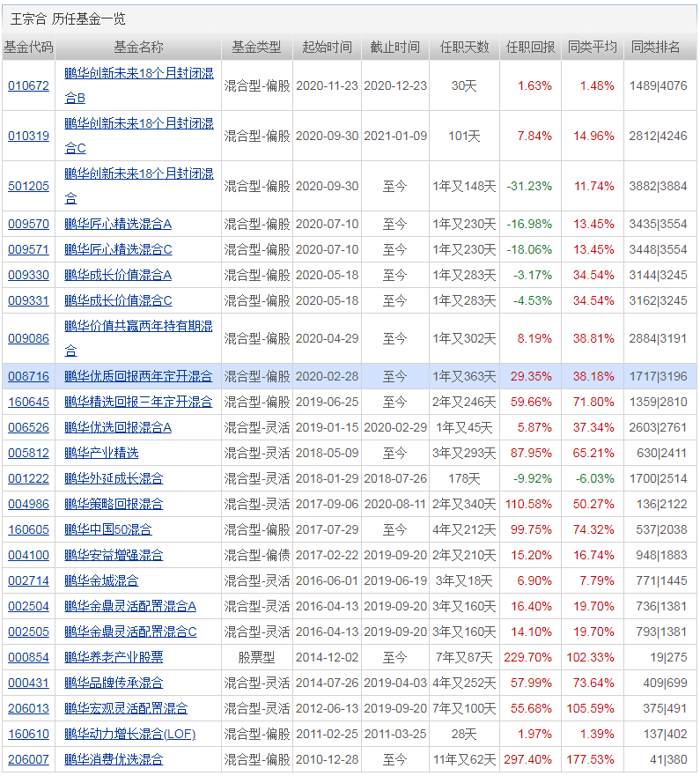Click the 起始时间 column header

pyautogui.click(x=327, y=48)
